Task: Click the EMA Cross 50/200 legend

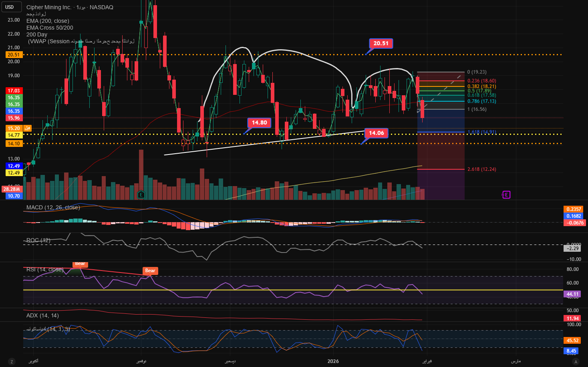Action: 50,28
